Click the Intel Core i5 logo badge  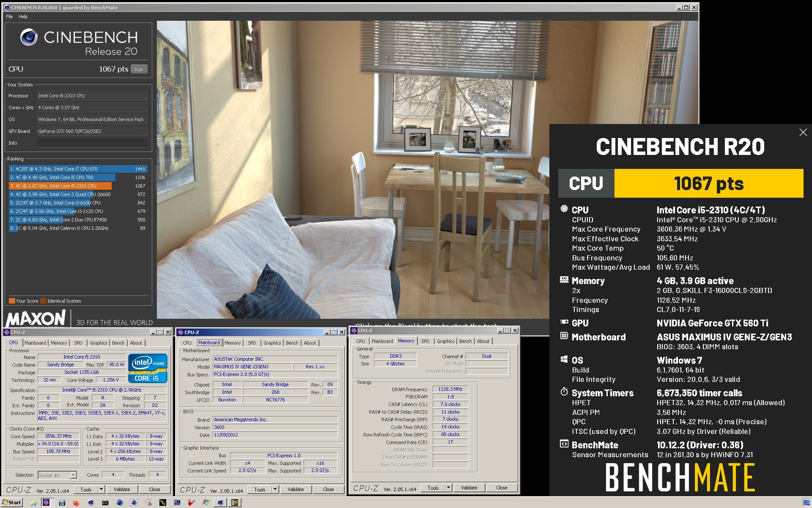pyautogui.click(x=148, y=368)
